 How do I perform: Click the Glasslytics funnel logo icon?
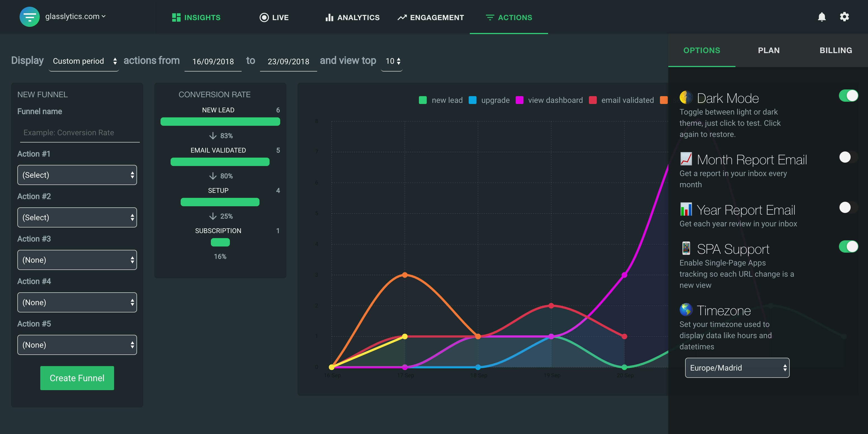coord(29,17)
